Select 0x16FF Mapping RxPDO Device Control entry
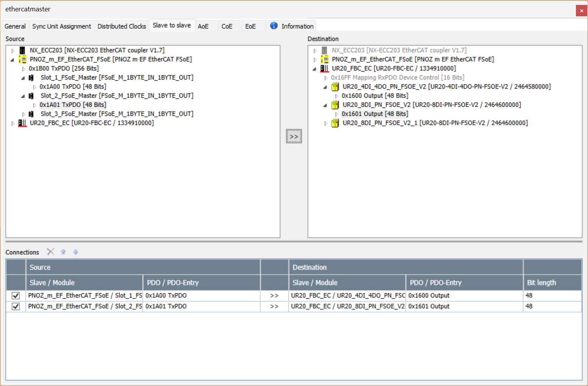Viewport: 588px width, 386px height. [398, 78]
